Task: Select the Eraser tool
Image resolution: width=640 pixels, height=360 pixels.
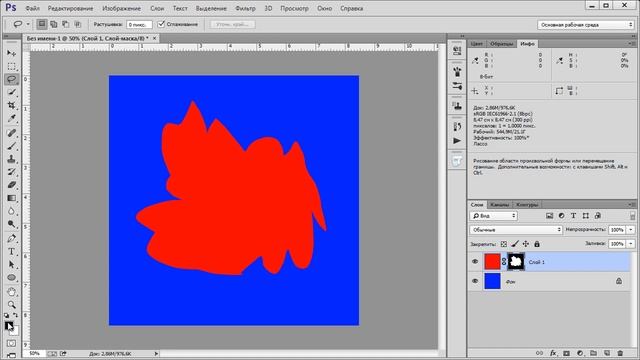Action: point(11,185)
